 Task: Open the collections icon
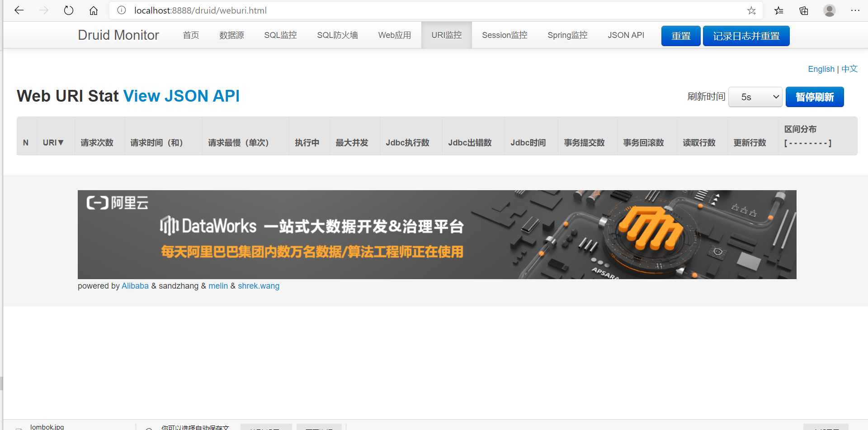[x=804, y=10]
